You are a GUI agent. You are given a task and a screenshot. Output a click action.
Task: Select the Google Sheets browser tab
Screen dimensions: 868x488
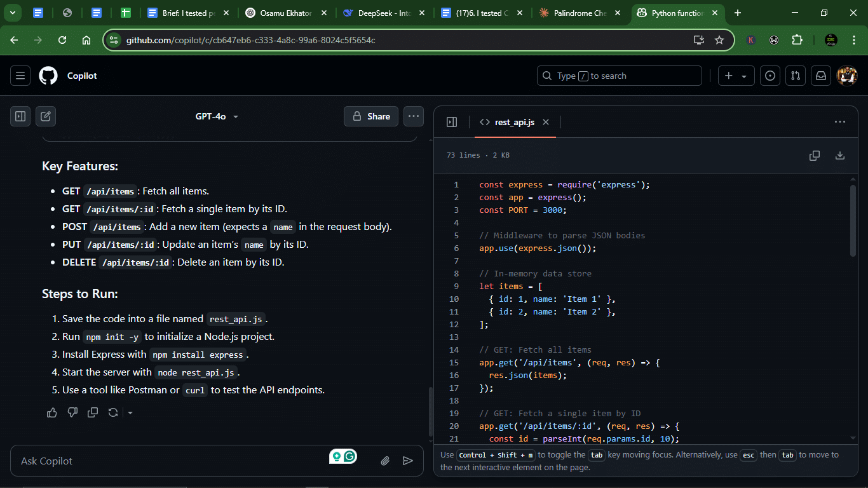point(126,13)
